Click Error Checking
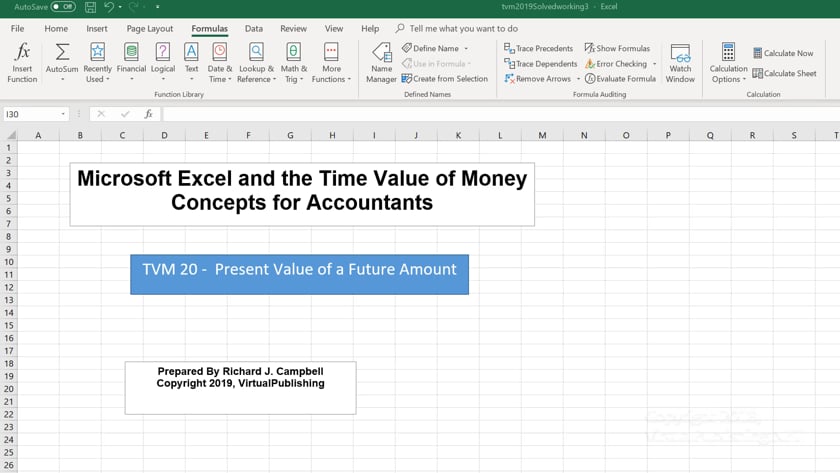840x473 pixels. pos(616,64)
